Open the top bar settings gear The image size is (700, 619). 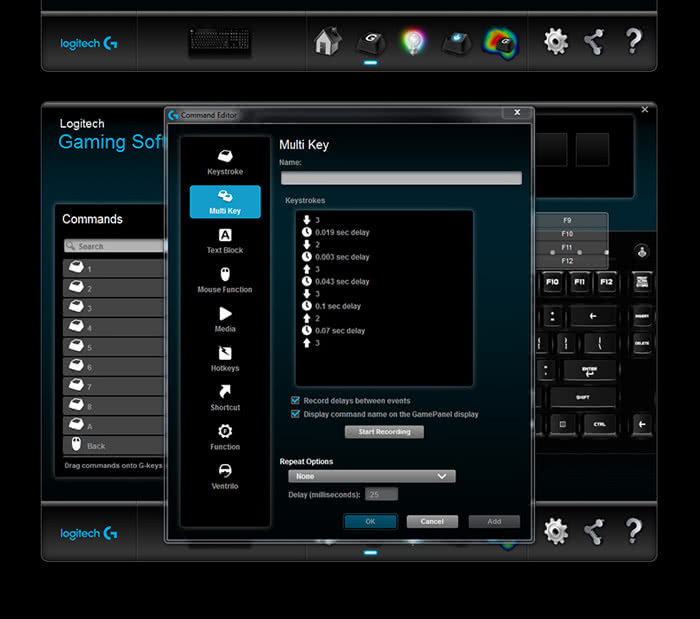556,42
